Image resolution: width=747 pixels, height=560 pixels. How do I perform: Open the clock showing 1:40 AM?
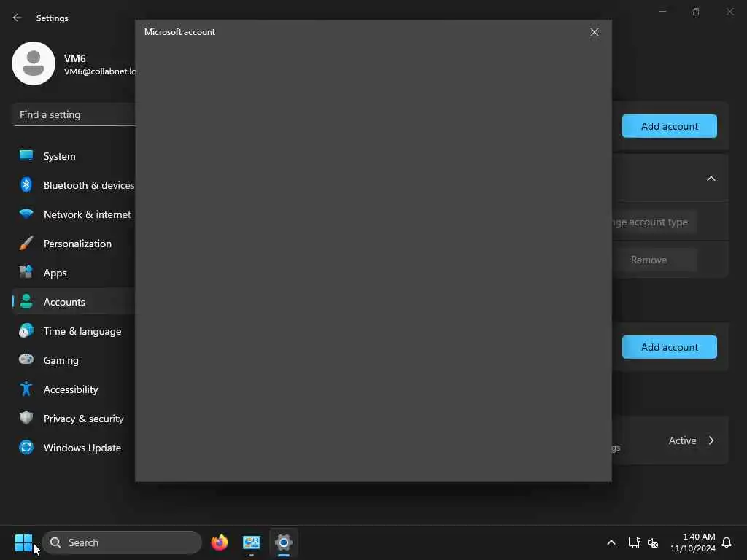tap(693, 542)
